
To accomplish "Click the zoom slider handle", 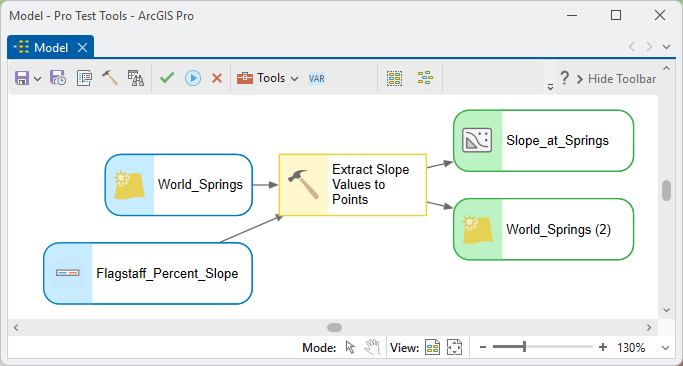I will pyautogui.click(x=524, y=347).
